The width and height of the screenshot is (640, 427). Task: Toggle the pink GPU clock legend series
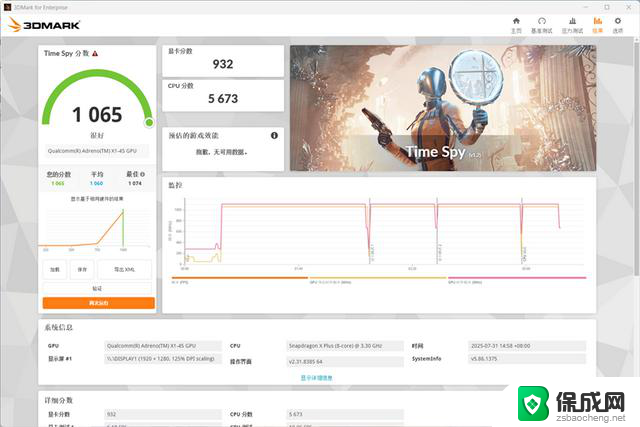point(517,280)
